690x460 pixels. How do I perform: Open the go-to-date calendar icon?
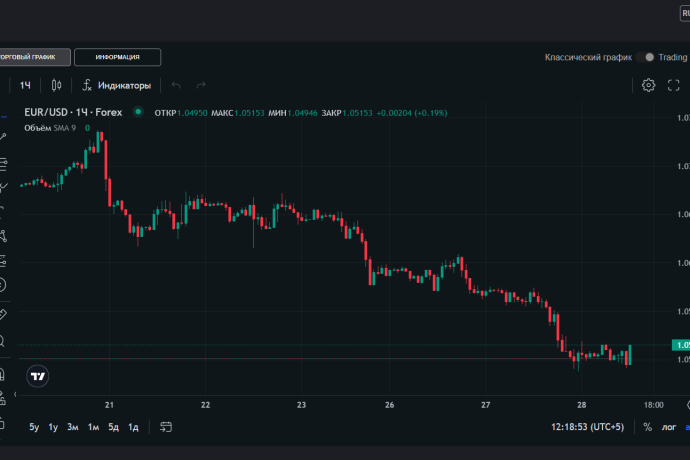[166, 427]
